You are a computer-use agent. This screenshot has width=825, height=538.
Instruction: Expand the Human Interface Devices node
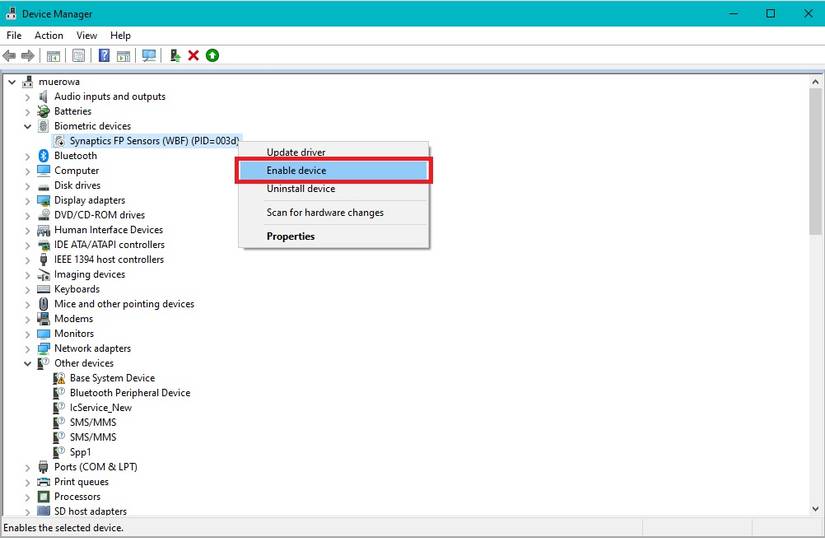coord(27,230)
